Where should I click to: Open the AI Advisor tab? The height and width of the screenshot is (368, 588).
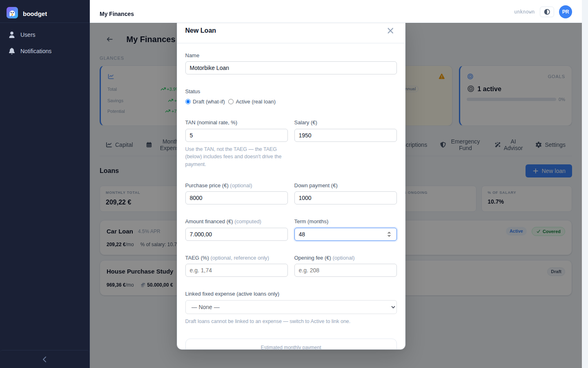(509, 145)
